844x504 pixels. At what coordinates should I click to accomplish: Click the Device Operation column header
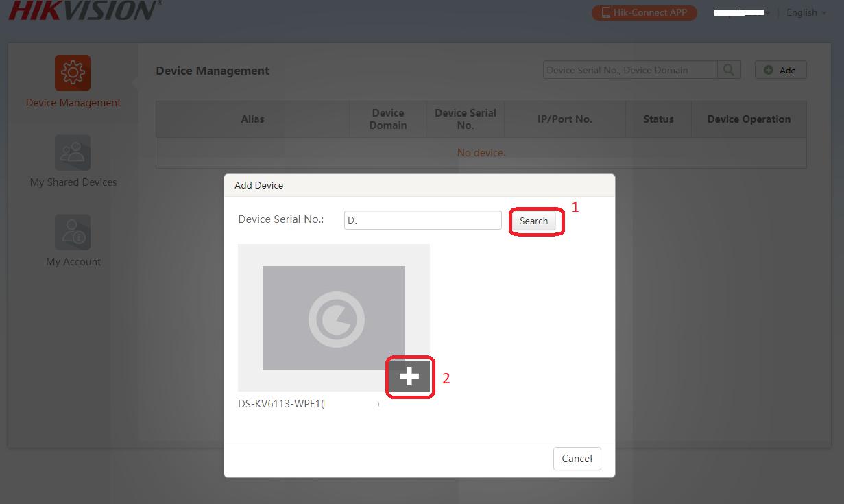pyautogui.click(x=749, y=119)
